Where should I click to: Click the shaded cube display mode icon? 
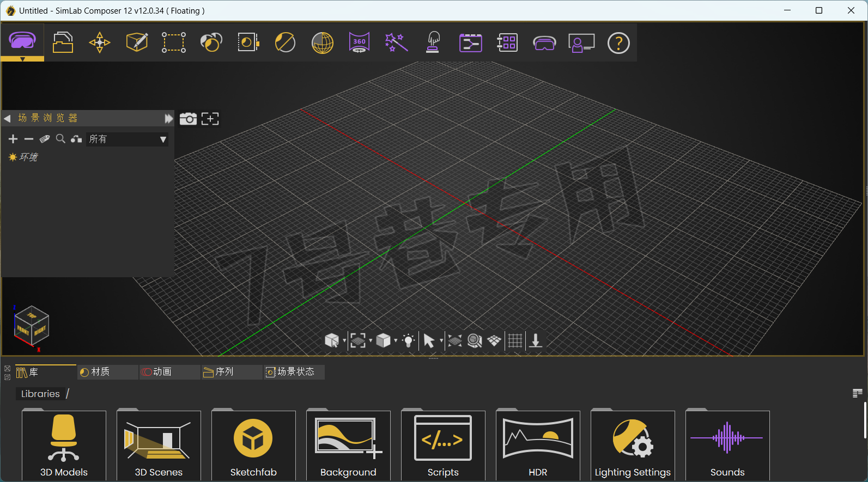[x=384, y=340]
